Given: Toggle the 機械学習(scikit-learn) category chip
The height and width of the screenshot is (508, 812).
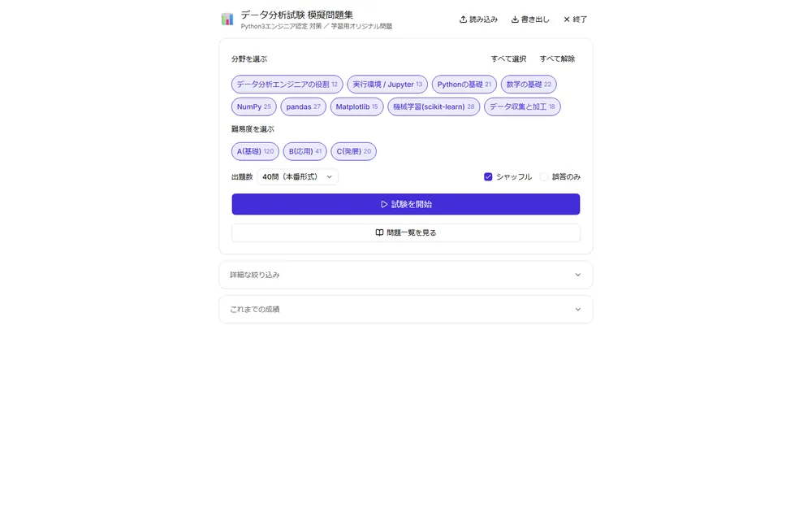Looking at the screenshot, I should coord(434,106).
